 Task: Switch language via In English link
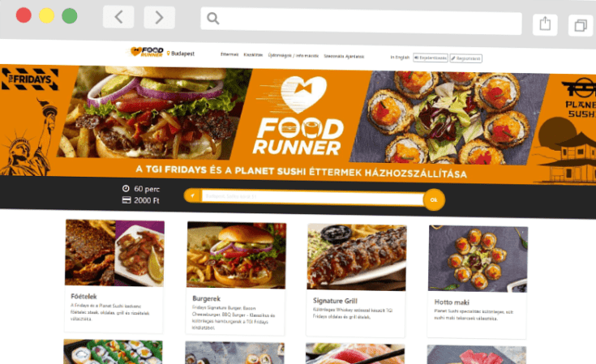tap(400, 58)
